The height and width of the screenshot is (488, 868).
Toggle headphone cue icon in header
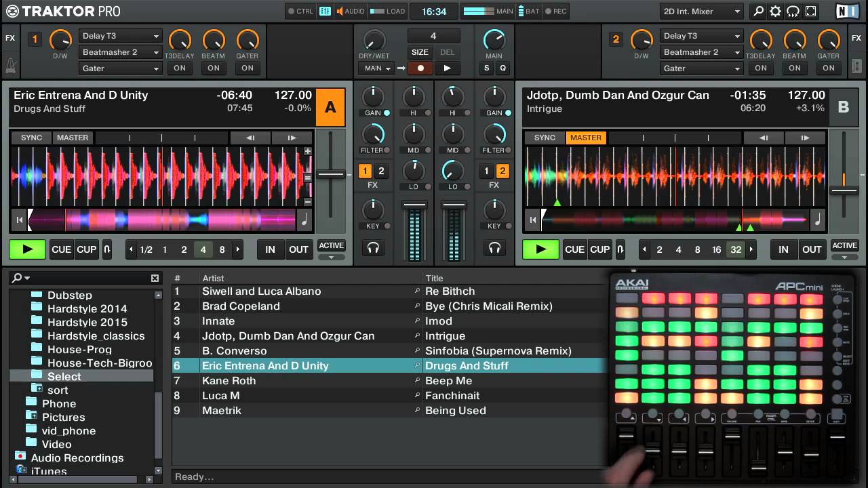[x=793, y=12]
